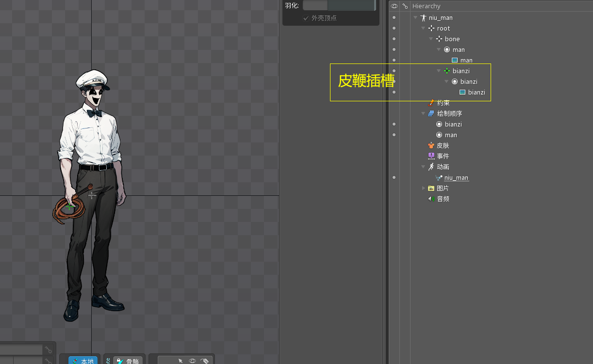
Task: Click the arrow selection icon in bottom toolbar
Action: pos(180,361)
